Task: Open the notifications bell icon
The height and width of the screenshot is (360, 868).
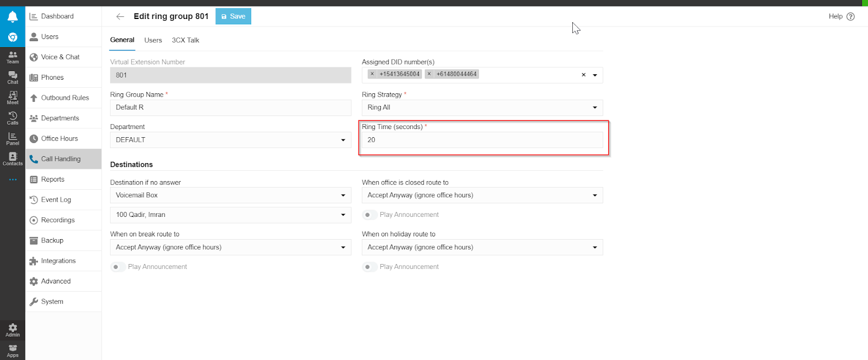Action: click(x=12, y=17)
